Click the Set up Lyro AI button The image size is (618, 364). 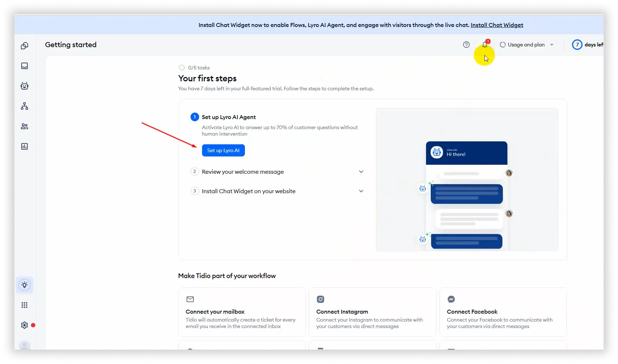coord(223,150)
